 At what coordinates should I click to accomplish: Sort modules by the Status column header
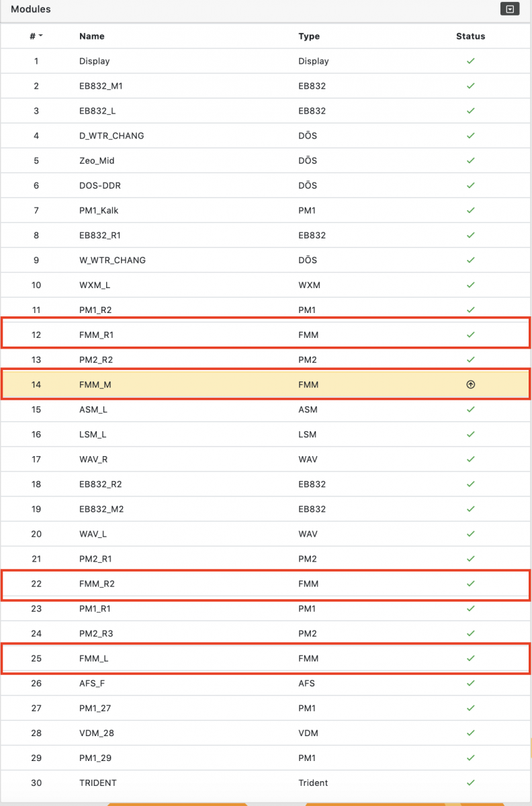470,36
